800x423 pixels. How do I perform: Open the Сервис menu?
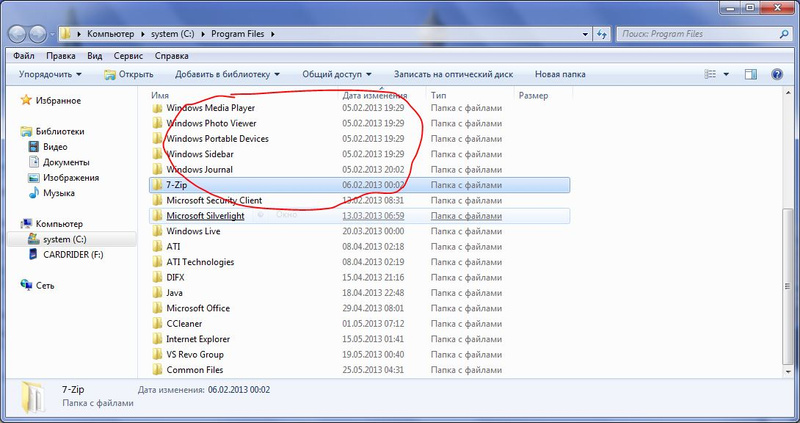pos(127,55)
